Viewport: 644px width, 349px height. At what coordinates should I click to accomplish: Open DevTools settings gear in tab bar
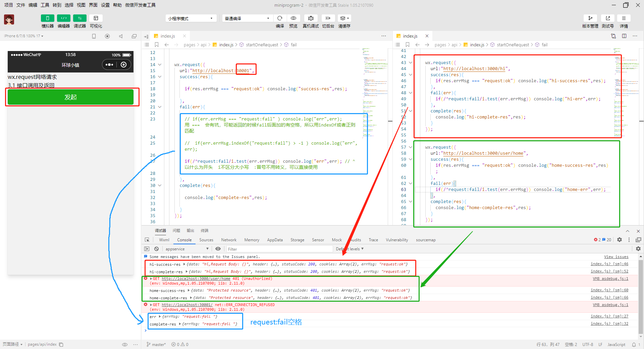tap(620, 240)
